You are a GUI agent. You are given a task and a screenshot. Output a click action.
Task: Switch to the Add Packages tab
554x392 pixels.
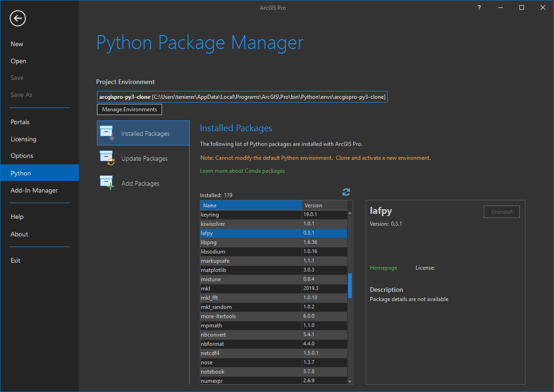(x=143, y=183)
